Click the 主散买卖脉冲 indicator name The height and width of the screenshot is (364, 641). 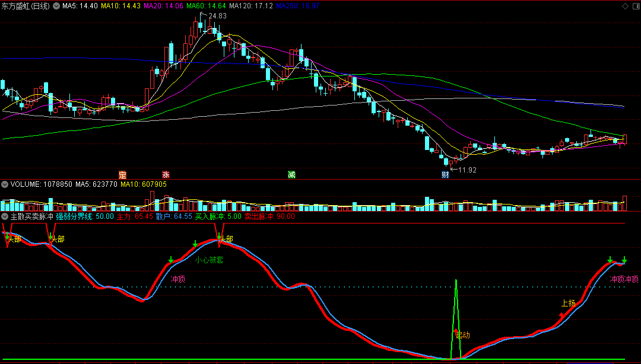point(32,216)
